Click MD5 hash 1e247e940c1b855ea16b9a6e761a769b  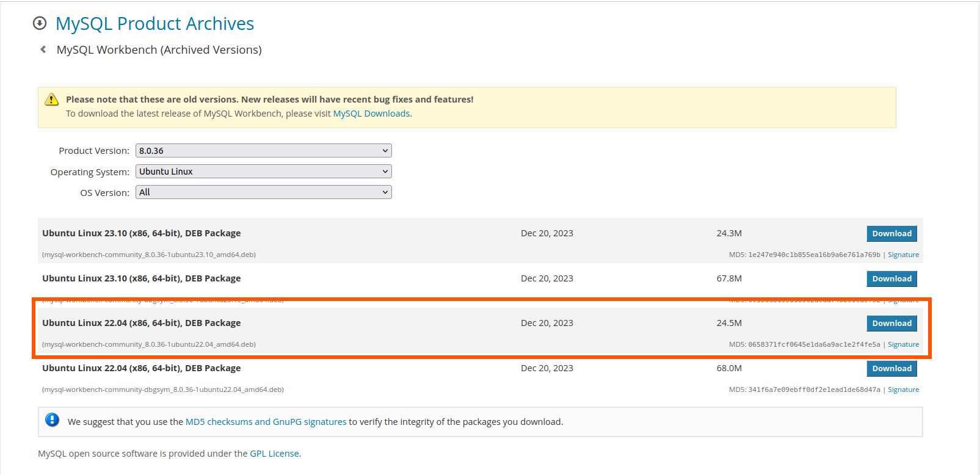814,255
